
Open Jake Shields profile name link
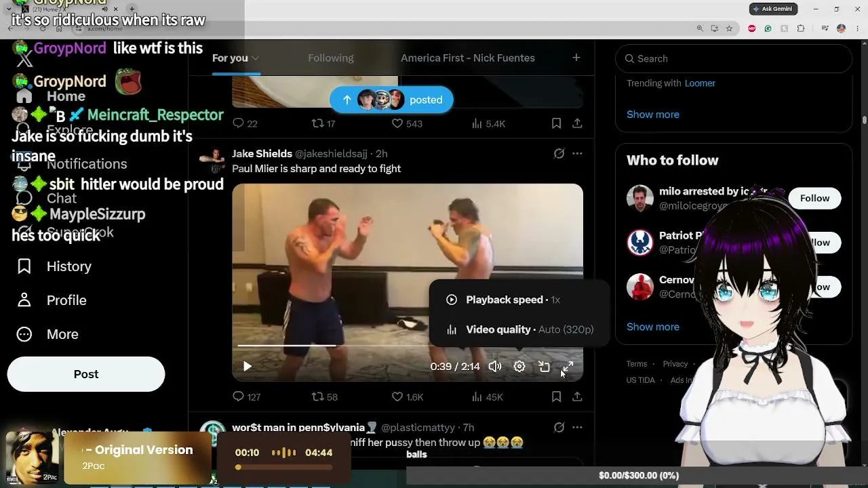[262, 154]
